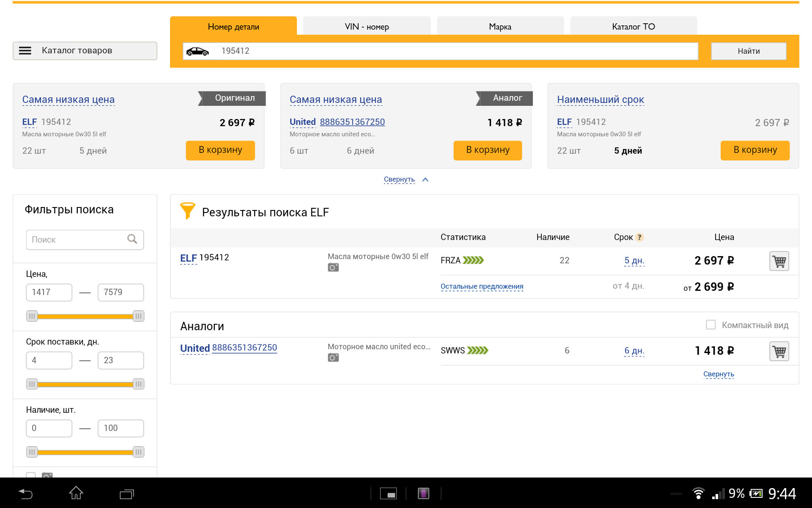Click the maximum stock field 100
The height and width of the screenshot is (508, 812).
(x=121, y=428)
